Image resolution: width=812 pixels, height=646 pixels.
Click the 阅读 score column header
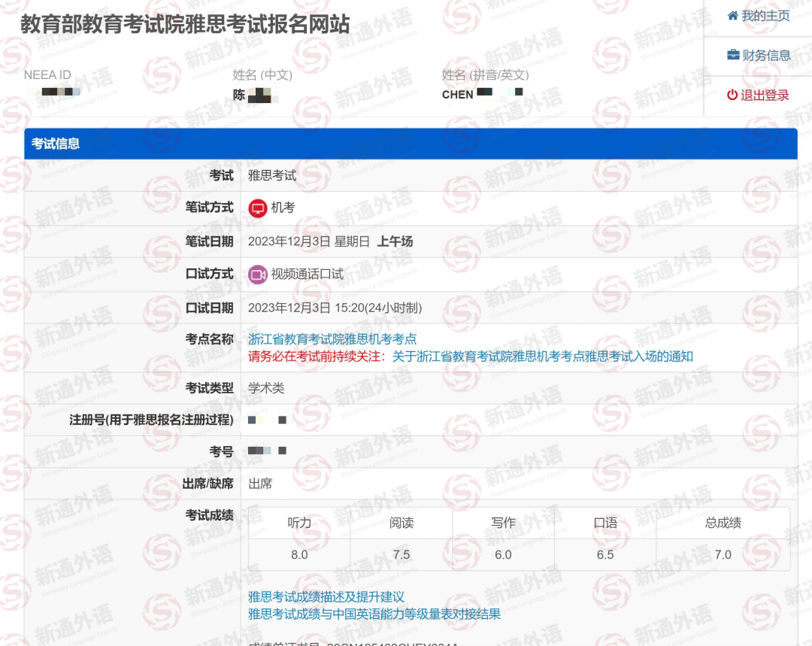point(401,523)
